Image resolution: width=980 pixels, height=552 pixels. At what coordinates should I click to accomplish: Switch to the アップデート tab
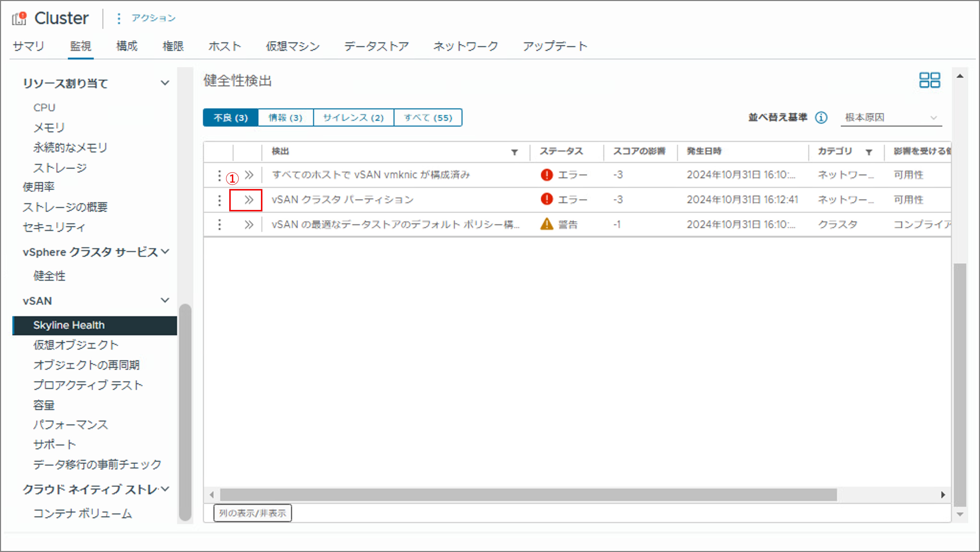tap(555, 46)
